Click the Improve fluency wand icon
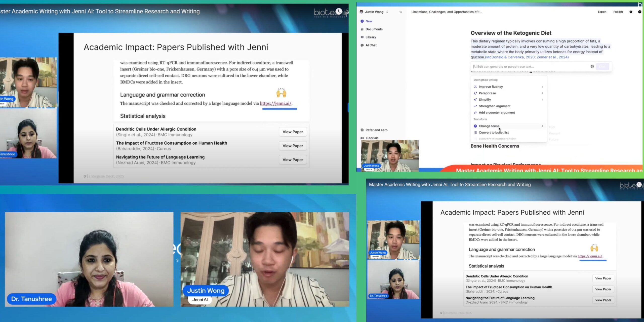 (x=475, y=87)
